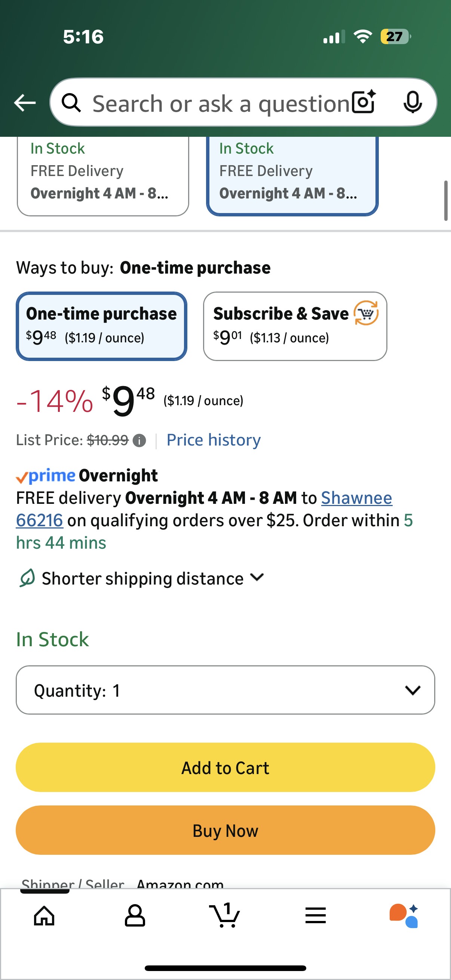Open the shopping cart icon
This screenshot has height=980, width=451.
225,915
